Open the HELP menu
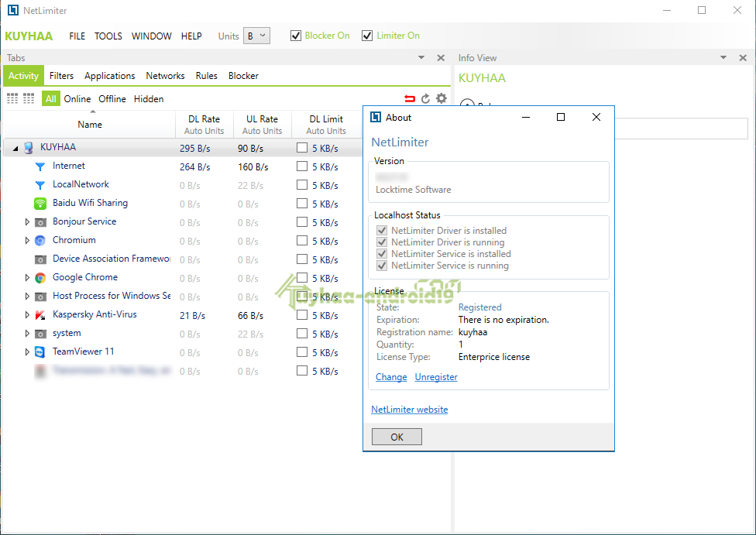This screenshot has width=756, height=535. [x=191, y=36]
